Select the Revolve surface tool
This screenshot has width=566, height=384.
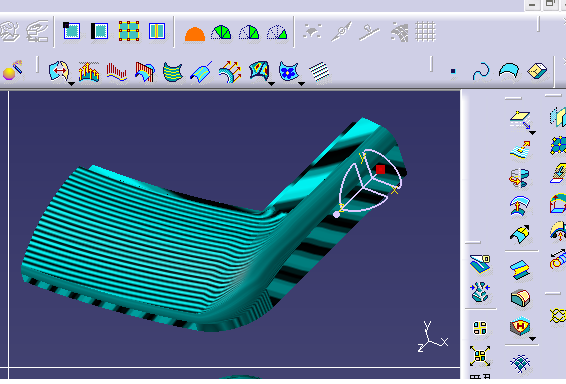[x=519, y=178]
